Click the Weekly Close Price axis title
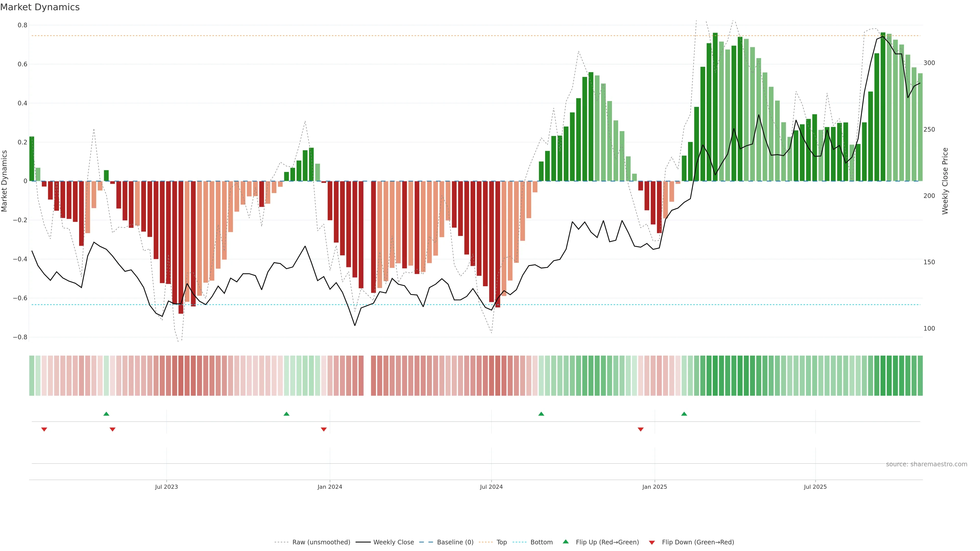The image size is (980, 551). [x=945, y=181]
